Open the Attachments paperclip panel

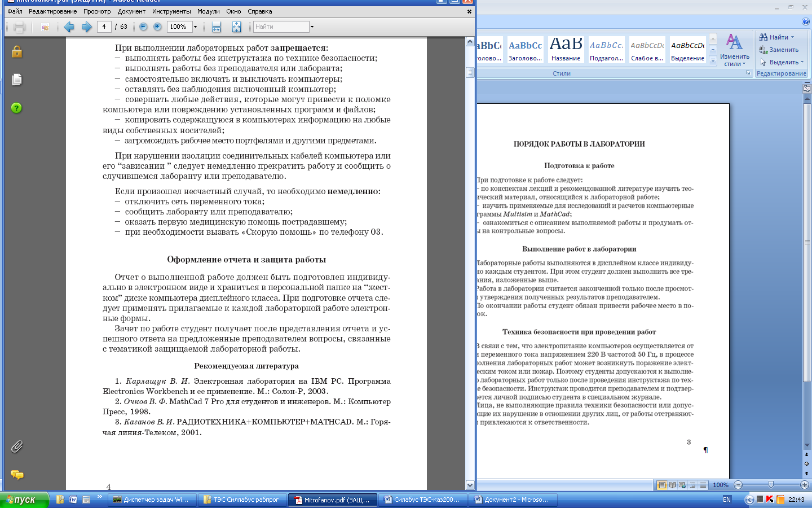tap(17, 446)
